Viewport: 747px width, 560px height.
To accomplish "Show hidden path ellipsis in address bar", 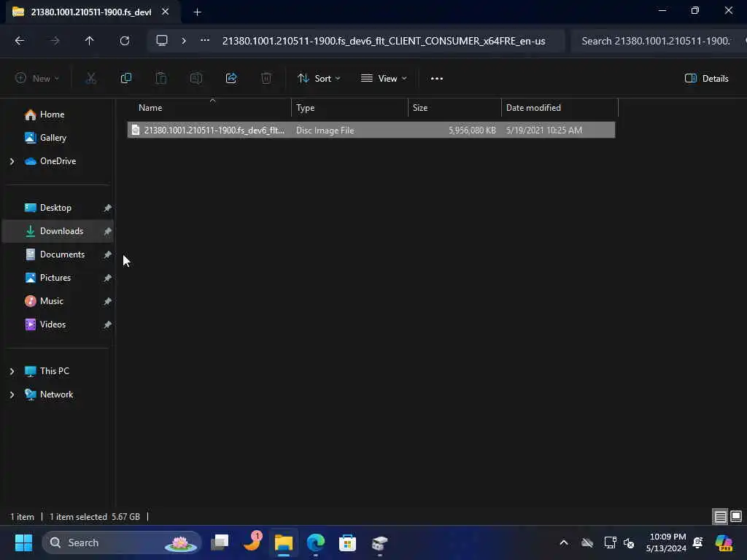I will click(x=205, y=41).
